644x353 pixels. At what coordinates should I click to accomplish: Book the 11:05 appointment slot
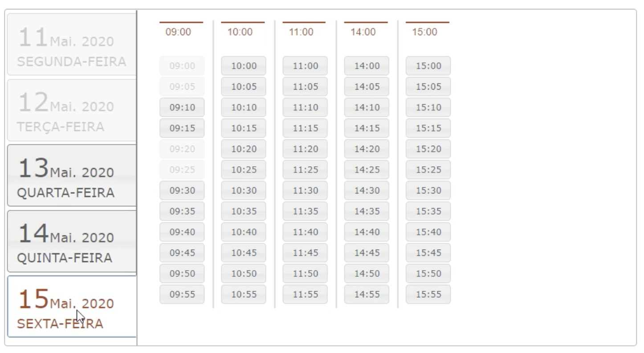[x=305, y=87]
